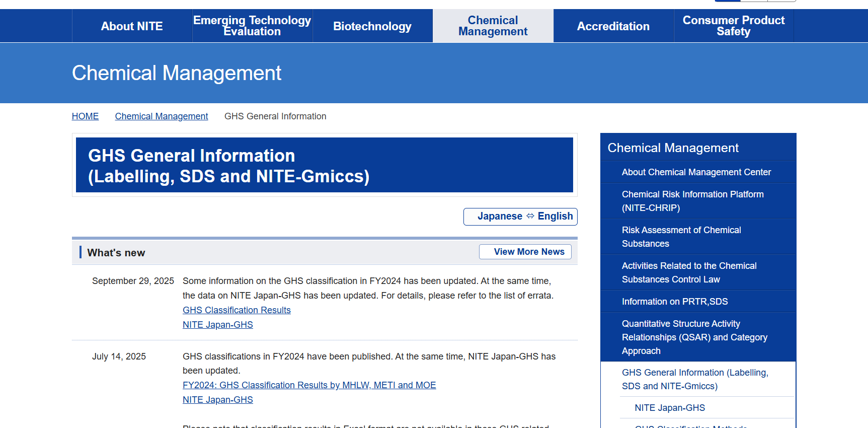The image size is (868, 428).
Task: Open FY2024 GHS Classification Results by MHLW link
Action: click(x=309, y=385)
